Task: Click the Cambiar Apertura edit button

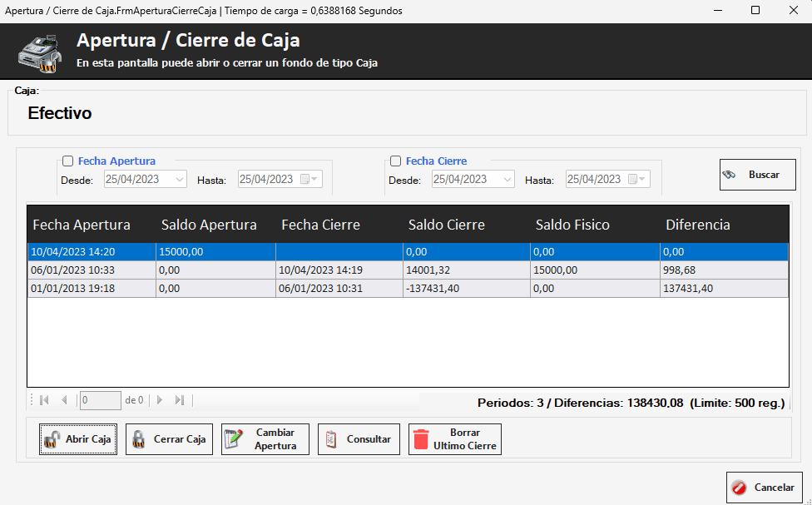Action: click(265, 439)
